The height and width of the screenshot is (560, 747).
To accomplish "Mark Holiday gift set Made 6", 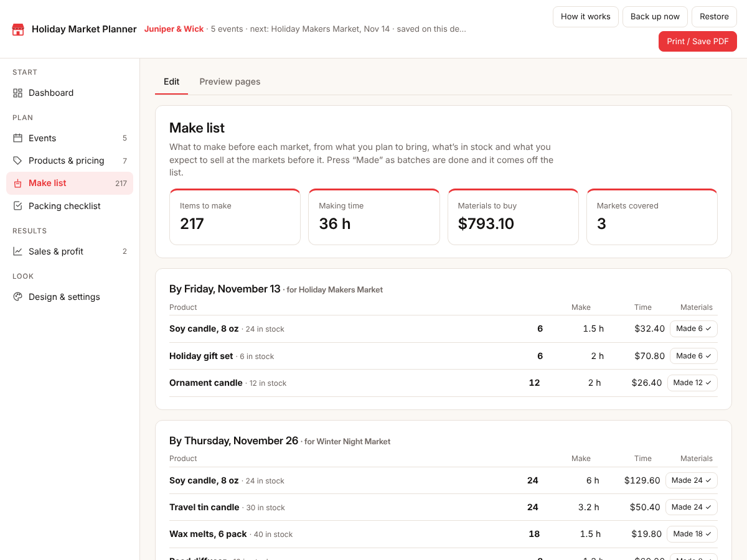I will coord(693,356).
